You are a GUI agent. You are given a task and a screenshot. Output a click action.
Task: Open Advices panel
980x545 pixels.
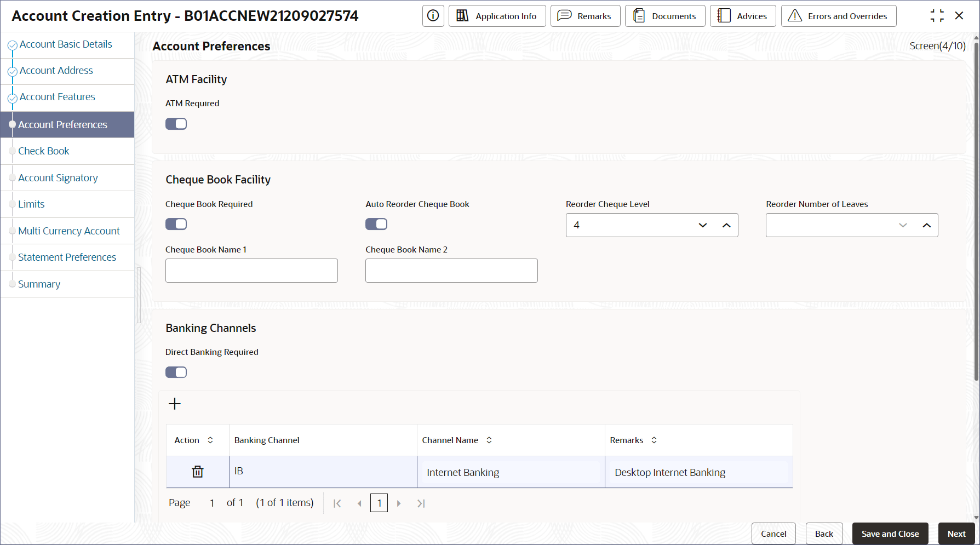click(743, 16)
